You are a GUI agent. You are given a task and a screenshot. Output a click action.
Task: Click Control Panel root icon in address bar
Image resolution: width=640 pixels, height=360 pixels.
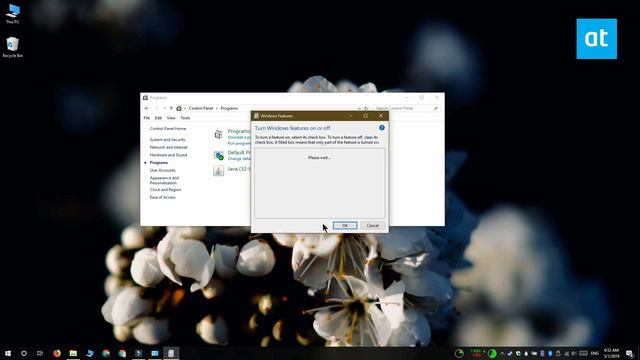pyautogui.click(x=179, y=108)
